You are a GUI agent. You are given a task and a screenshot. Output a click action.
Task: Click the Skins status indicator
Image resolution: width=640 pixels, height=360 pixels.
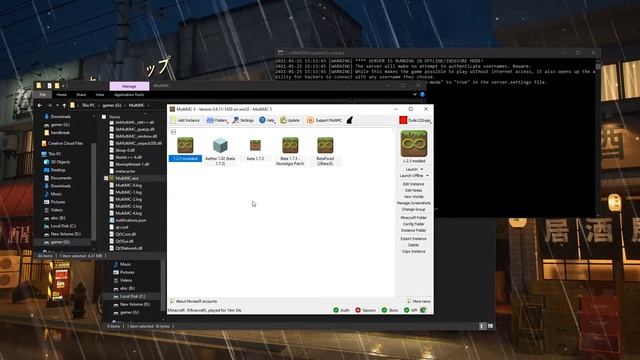tap(390, 310)
